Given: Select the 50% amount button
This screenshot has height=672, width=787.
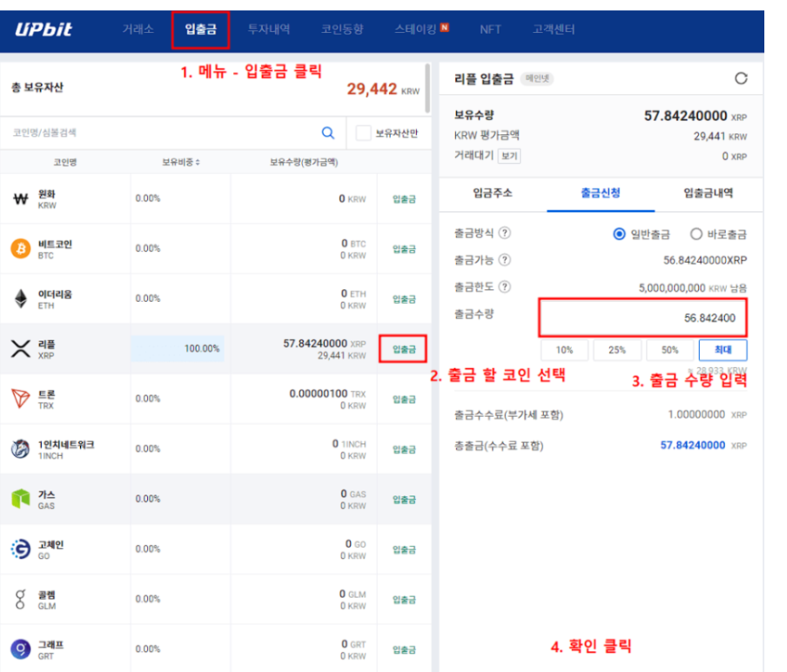Looking at the screenshot, I should [x=669, y=350].
